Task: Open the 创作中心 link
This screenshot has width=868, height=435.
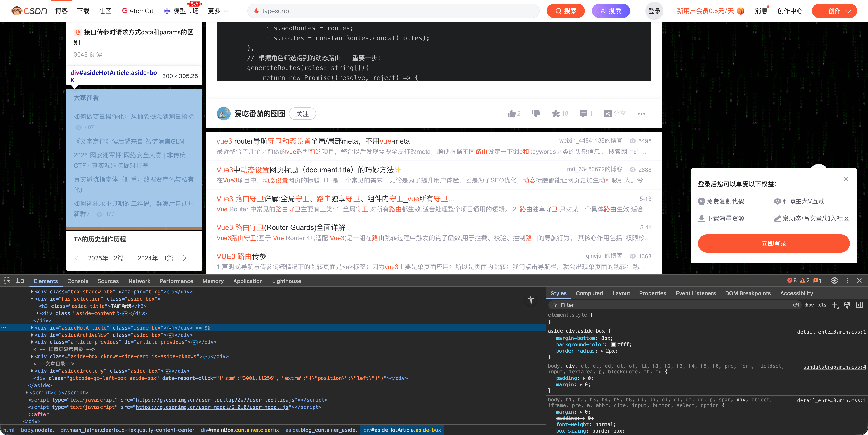Action: tap(790, 11)
